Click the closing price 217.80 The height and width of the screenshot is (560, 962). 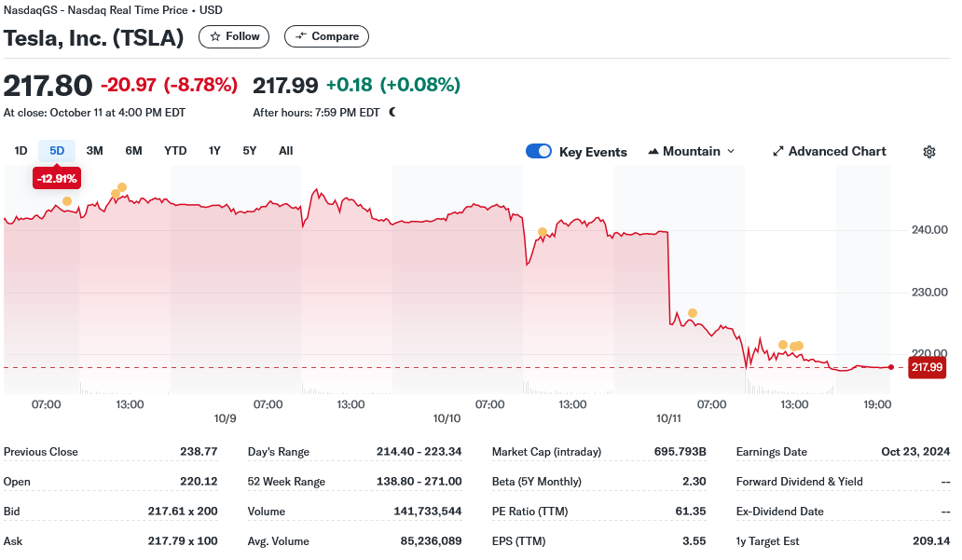tap(48, 85)
